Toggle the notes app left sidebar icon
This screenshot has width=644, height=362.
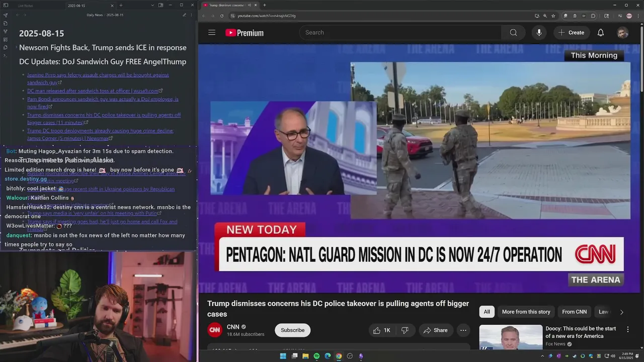[5, 5]
